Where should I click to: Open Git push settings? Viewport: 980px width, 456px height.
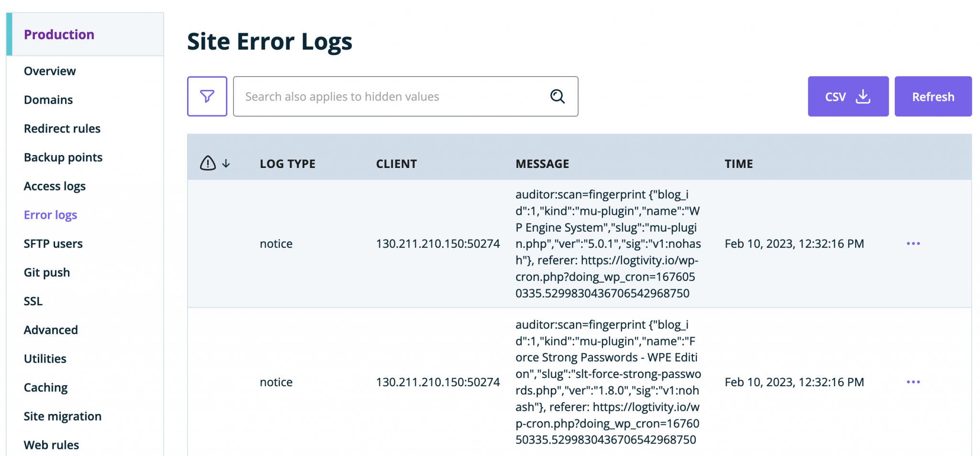(46, 272)
